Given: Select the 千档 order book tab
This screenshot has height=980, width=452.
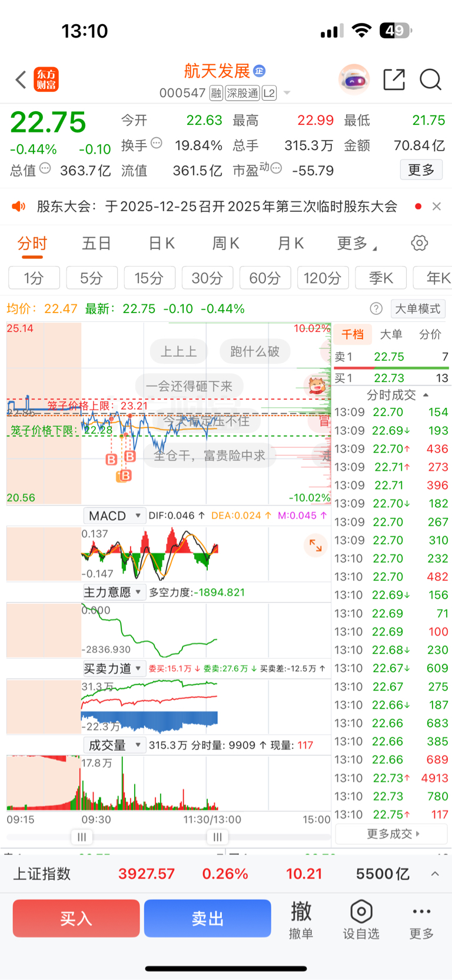Looking at the screenshot, I should coord(353,334).
